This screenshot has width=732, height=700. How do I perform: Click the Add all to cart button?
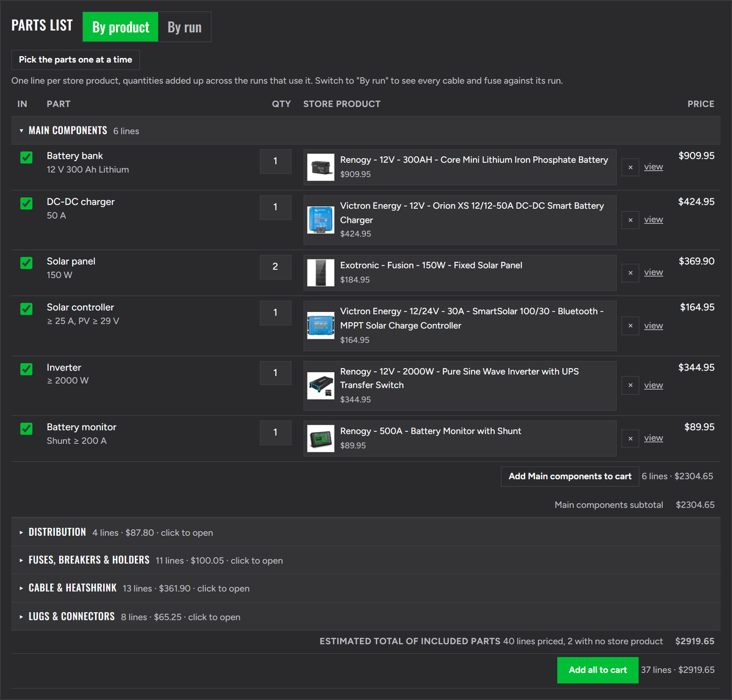click(598, 670)
